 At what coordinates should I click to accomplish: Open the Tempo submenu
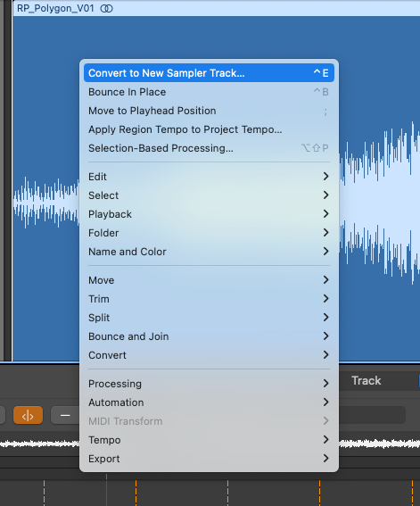coord(209,440)
